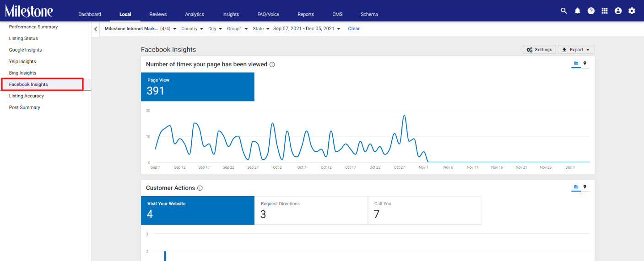Open the date range Sep 07 - Dec 05 dropdown
Image resolution: width=644 pixels, height=261 pixels.
click(x=307, y=28)
